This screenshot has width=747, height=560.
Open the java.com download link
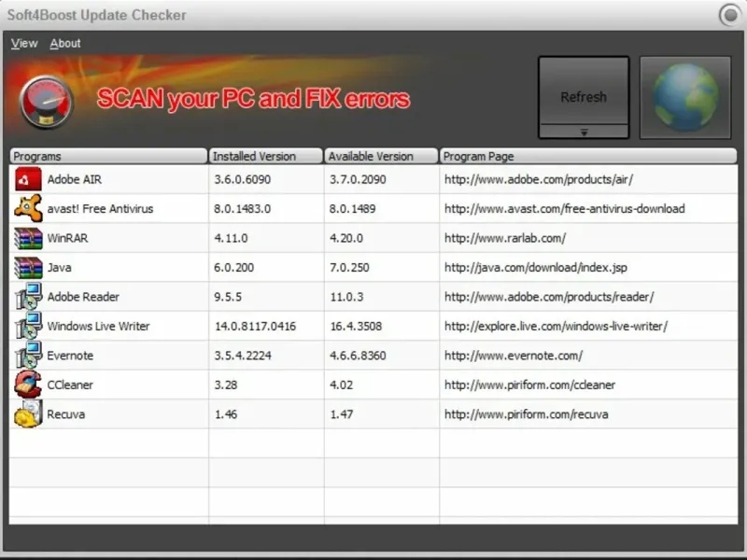[535, 268]
